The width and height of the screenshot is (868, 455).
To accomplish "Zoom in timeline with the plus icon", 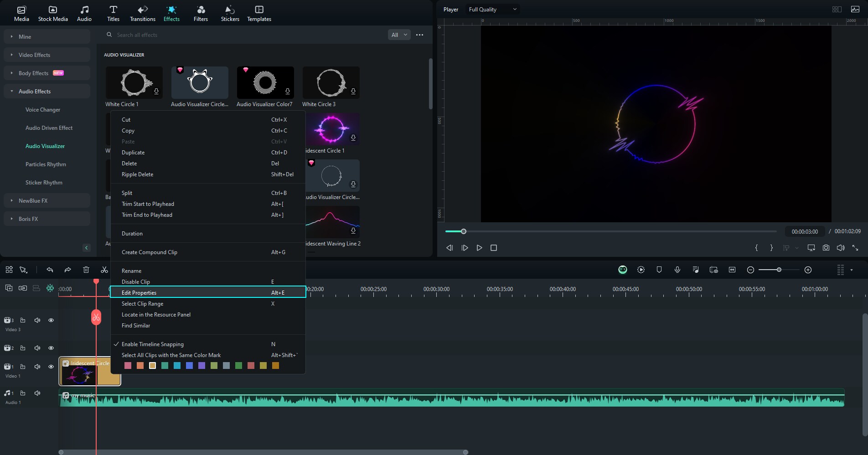I will [808, 270].
